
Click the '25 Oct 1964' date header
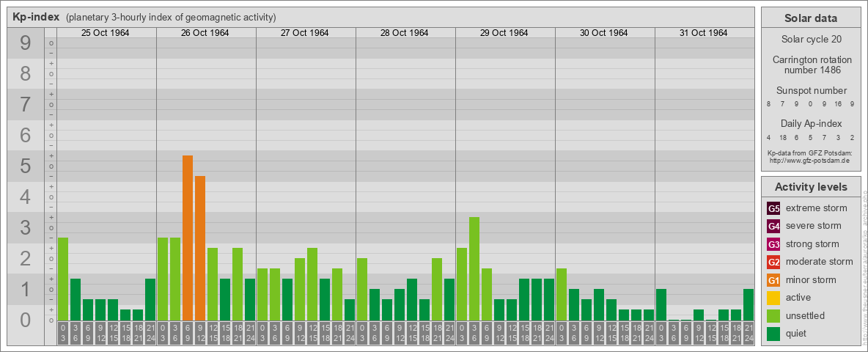(105, 33)
